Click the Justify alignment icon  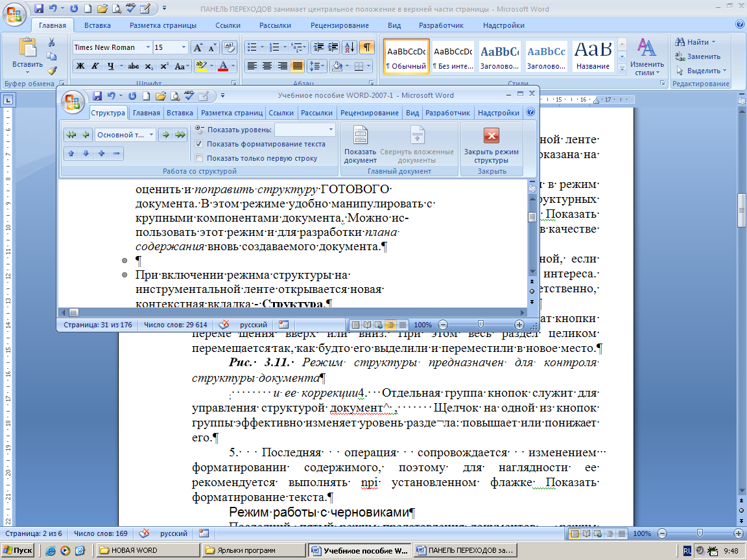click(x=297, y=66)
